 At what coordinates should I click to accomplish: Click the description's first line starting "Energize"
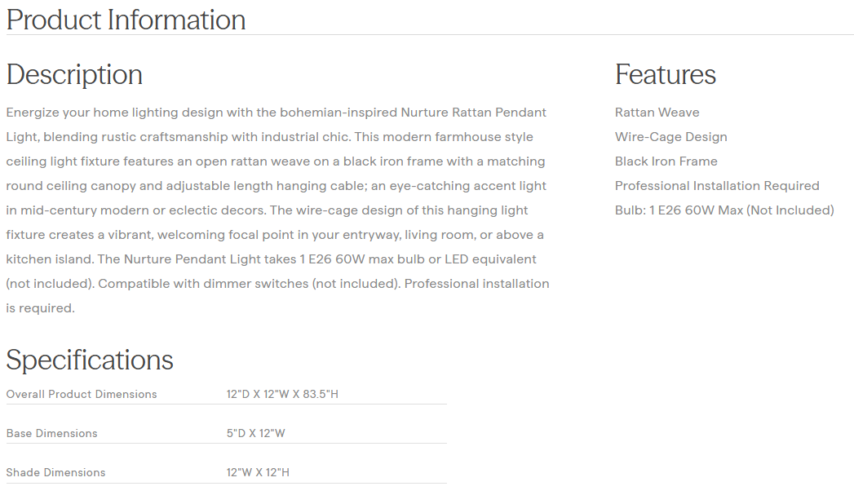pos(276,113)
